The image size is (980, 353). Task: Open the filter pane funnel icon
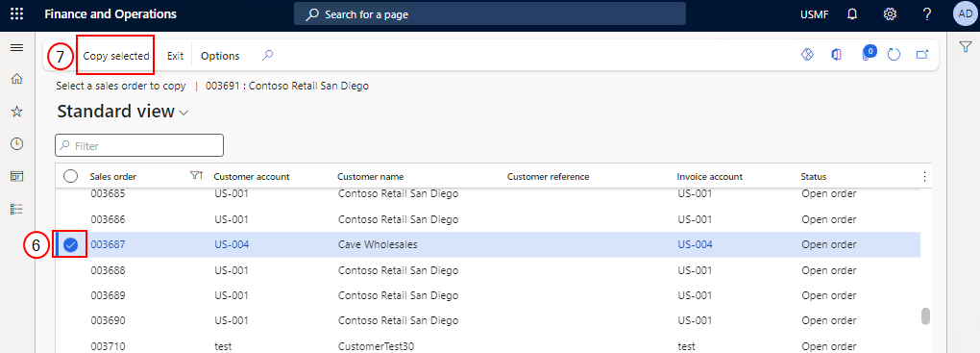click(x=965, y=47)
